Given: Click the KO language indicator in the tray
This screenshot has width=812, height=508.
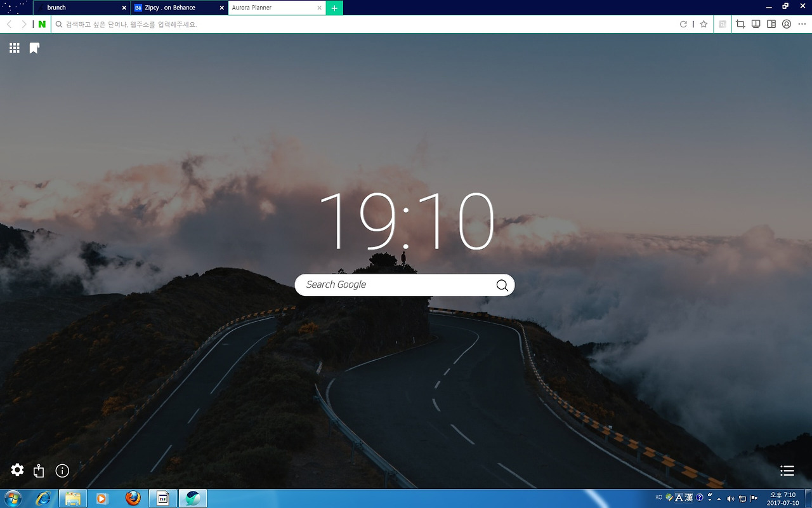Looking at the screenshot, I should click(658, 497).
